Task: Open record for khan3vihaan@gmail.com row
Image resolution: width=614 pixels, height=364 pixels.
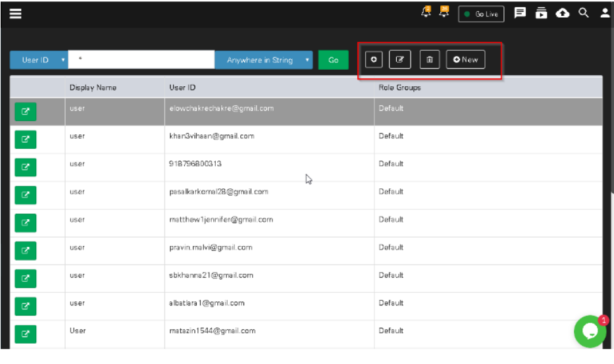Action: [x=26, y=140]
